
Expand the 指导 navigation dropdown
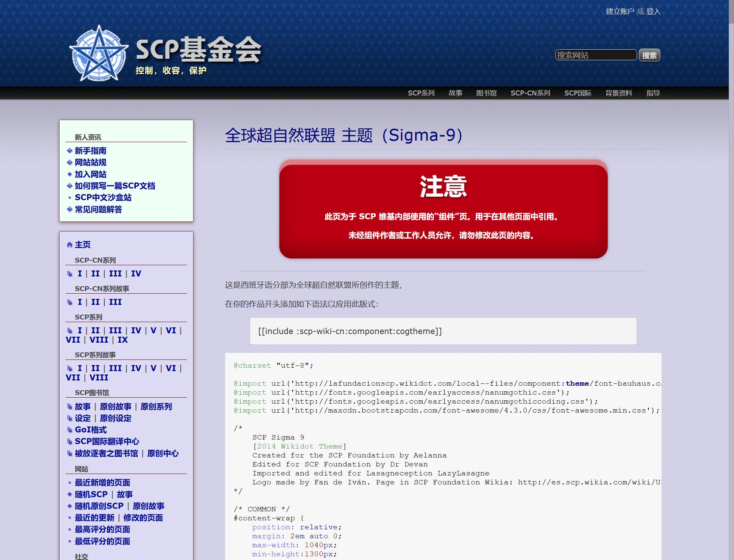tap(653, 93)
